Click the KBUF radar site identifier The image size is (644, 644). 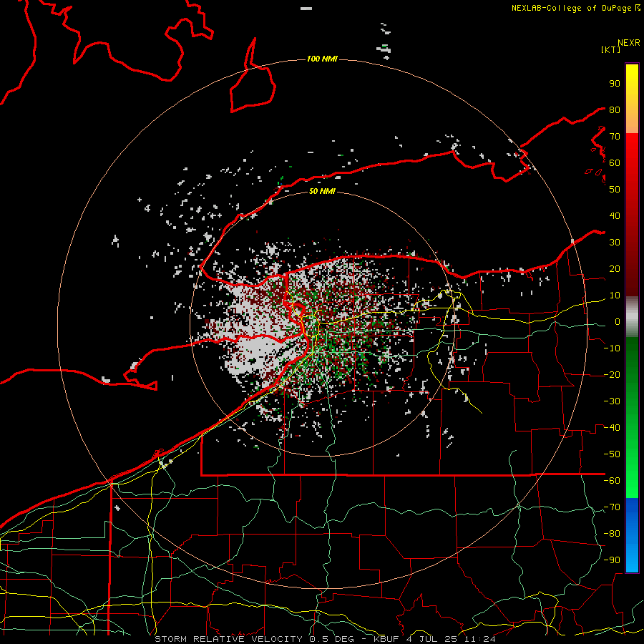(x=388, y=639)
